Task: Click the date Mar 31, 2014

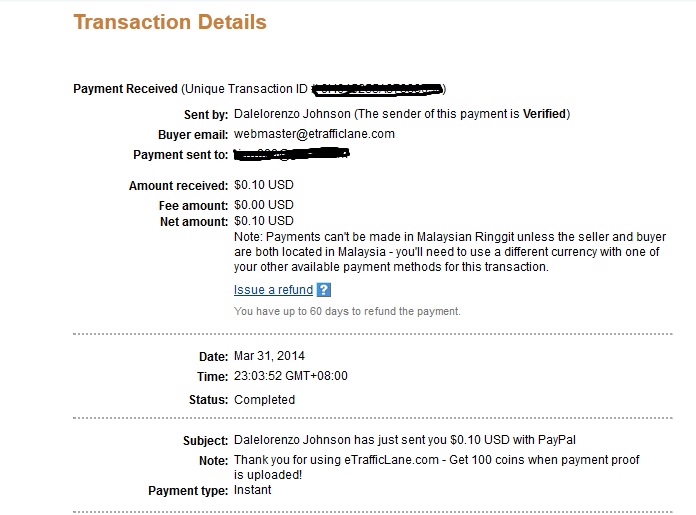Action: pos(269,356)
